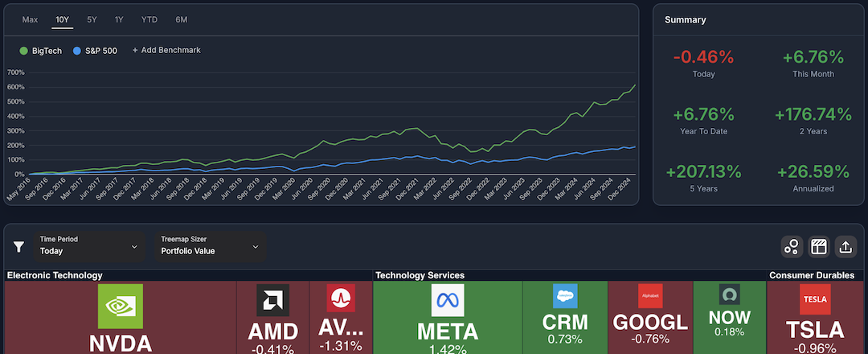This screenshot has width=868, height=354.
Task: Click the 700% y-axis label
Action: tap(15, 72)
